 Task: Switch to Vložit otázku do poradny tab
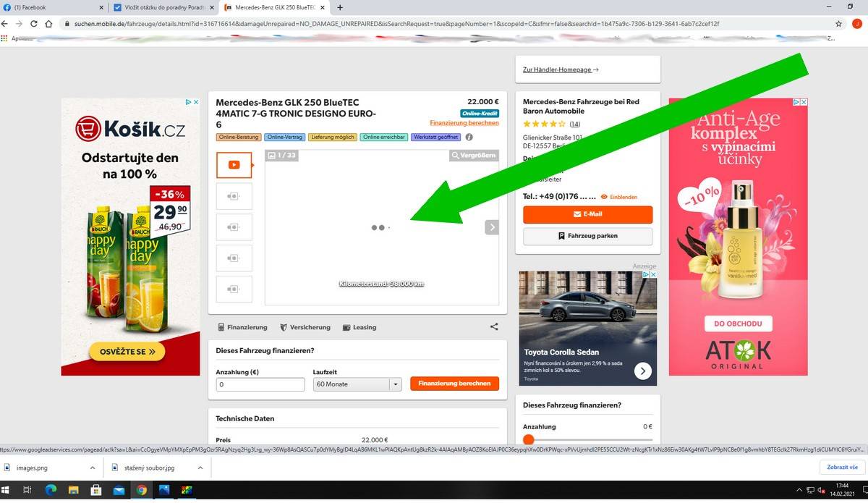pyautogui.click(x=163, y=7)
